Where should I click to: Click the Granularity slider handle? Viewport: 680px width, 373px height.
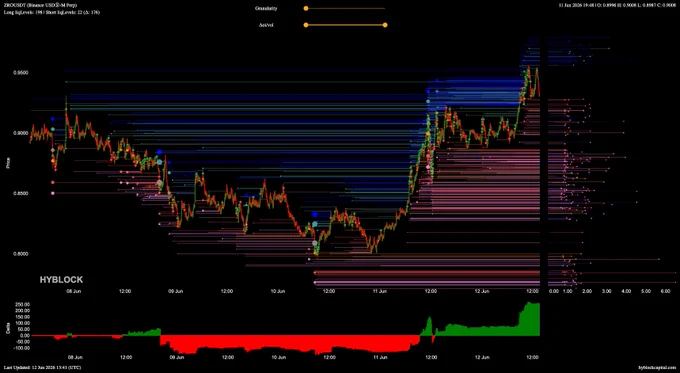click(x=306, y=8)
